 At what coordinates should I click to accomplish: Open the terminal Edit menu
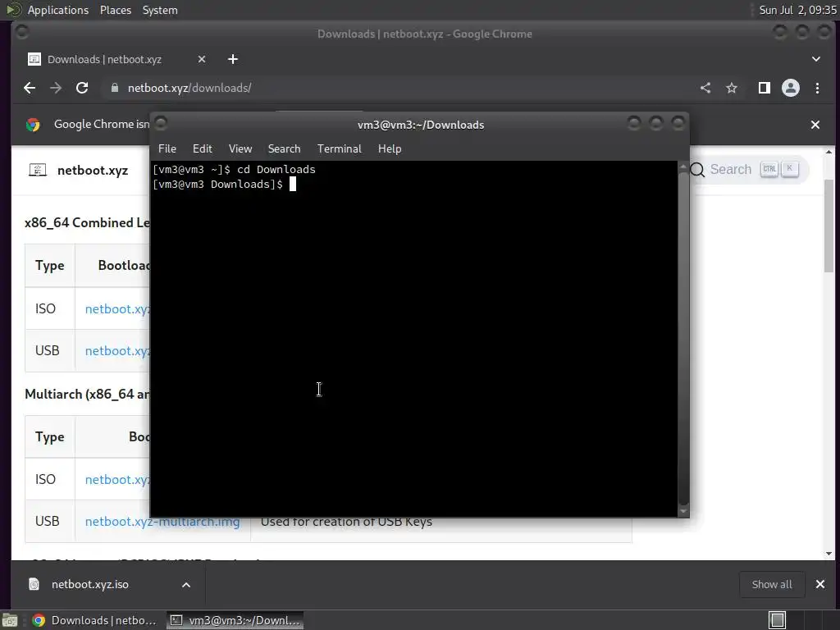click(x=203, y=149)
